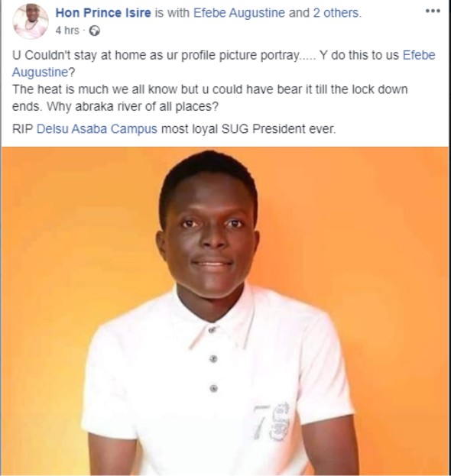Screen dimensions: 451x476
Task: Show the '2 others' tagged people
Action: coord(337,13)
